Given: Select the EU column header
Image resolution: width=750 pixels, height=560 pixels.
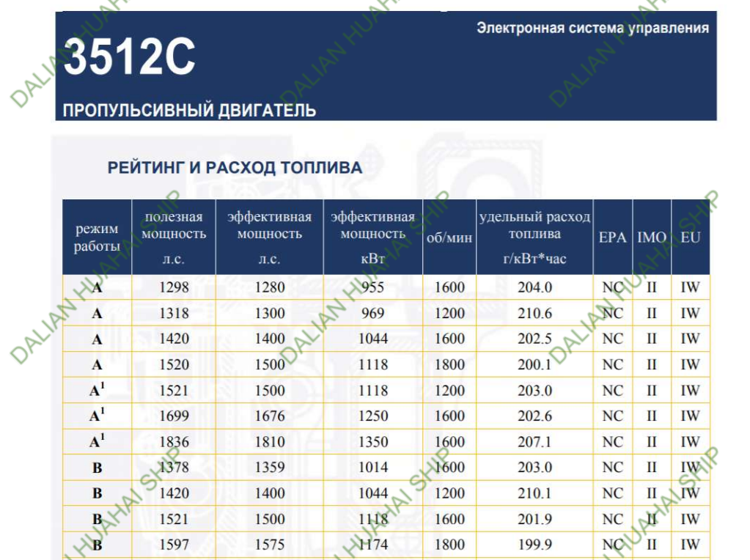Looking at the screenshot, I should pyautogui.click(x=690, y=238).
